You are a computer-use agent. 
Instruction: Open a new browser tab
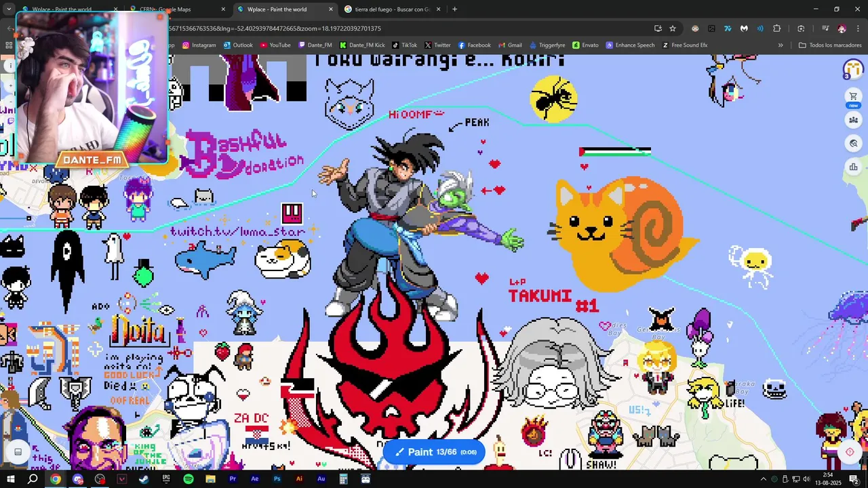[x=454, y=9]
